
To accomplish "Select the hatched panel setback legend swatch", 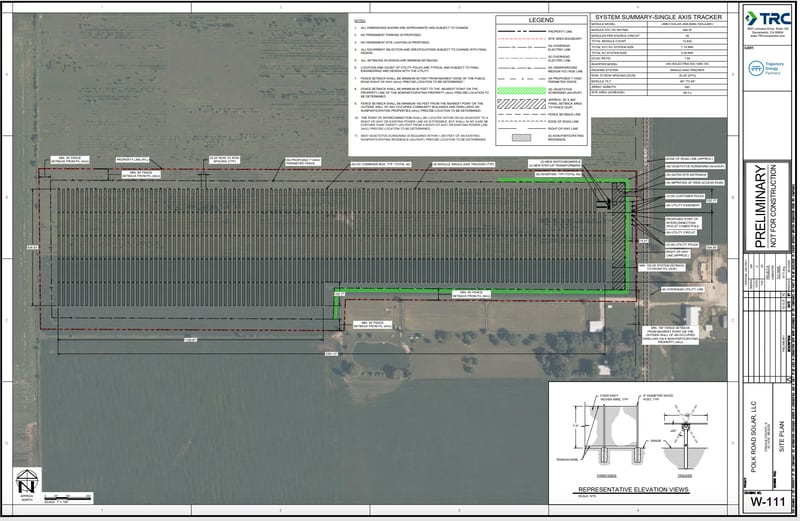I will click(x=521, y=104).
